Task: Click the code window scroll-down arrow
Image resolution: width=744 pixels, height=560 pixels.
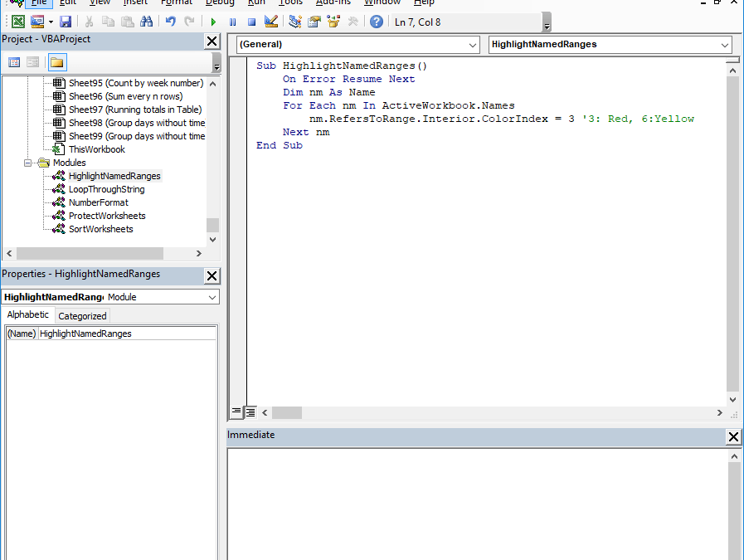Action: [732, 400]
